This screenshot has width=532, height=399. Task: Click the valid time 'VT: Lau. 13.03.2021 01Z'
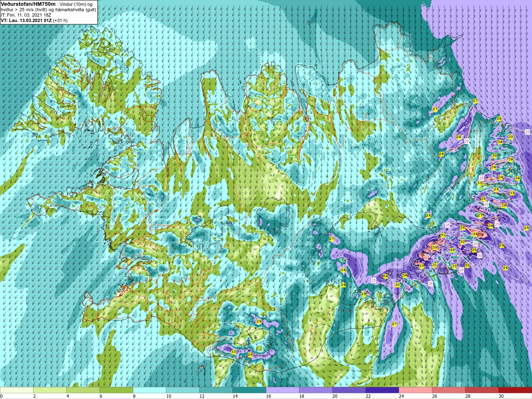tap(26, 20)
